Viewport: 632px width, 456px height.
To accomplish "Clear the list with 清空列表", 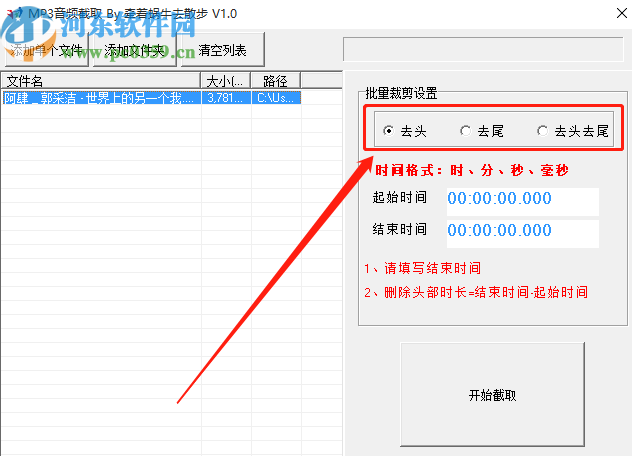I will 223,50.
